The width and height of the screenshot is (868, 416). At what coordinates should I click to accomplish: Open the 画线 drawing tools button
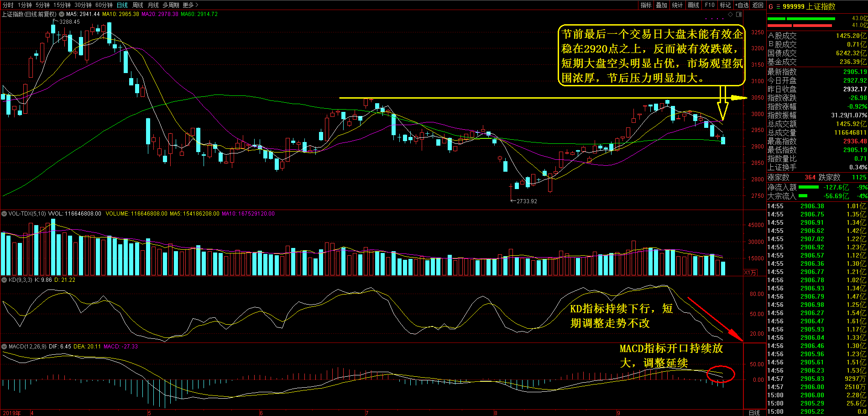click(x=694, y=5)
